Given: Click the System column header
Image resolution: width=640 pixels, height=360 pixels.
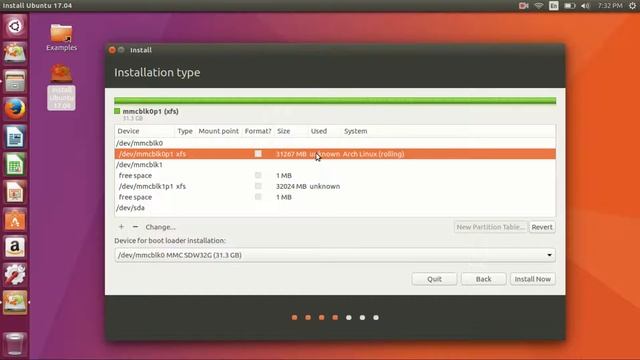Looking at the screenshot, I should click(x=356, y=131).
